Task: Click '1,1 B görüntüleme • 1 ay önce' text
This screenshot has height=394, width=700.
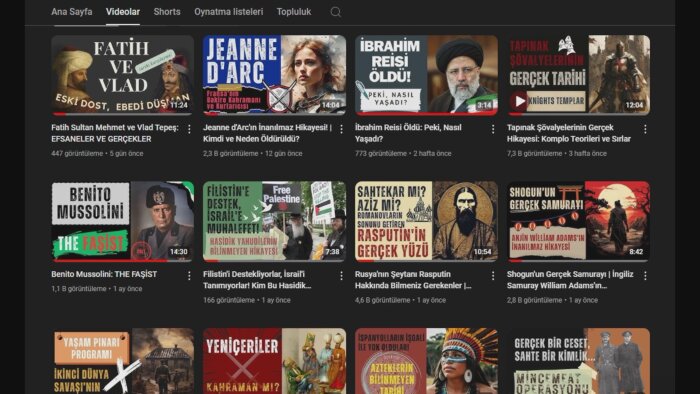Action: tap(97, 289)
